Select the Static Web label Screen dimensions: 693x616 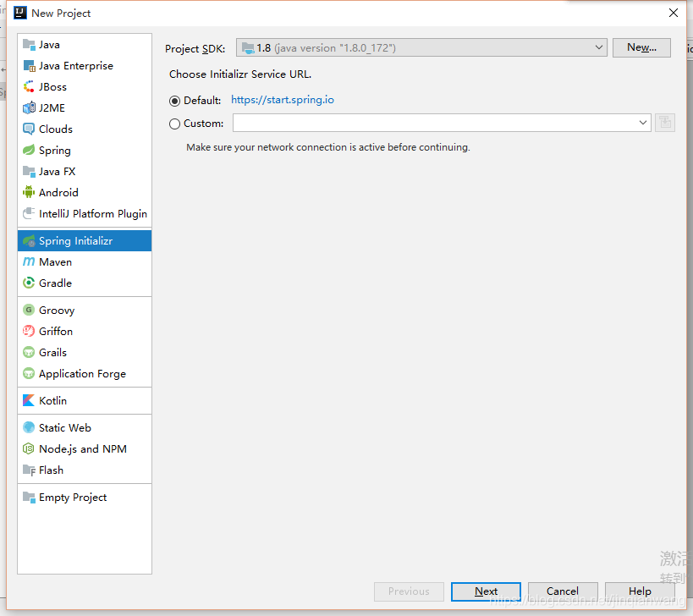click(65, 428)
